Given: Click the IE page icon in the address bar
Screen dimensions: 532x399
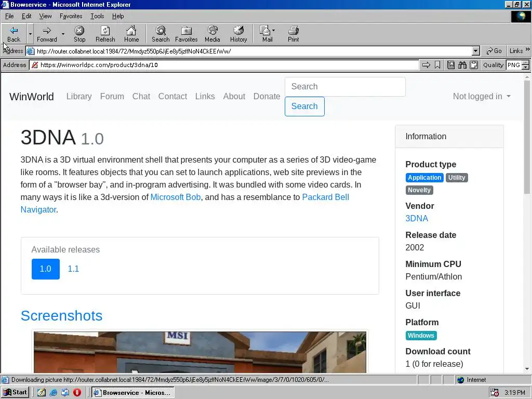Looking at the screenshot, I should (31, 51).
